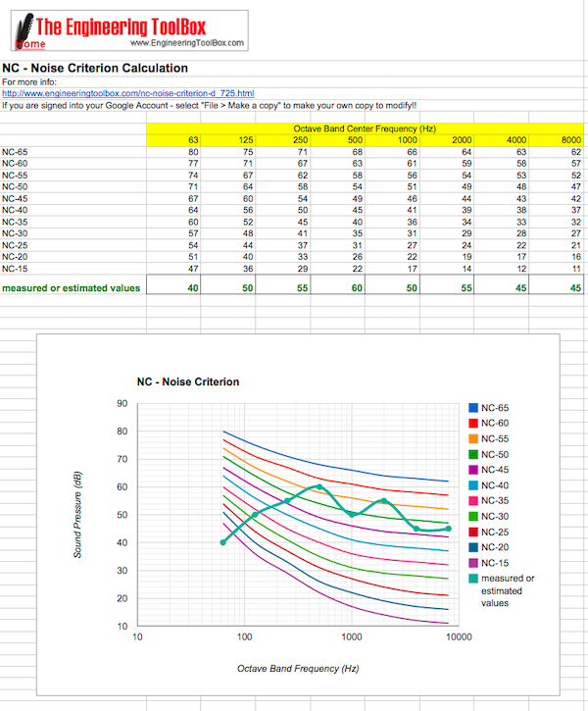588x711 pixels.
Task: Open the nc-noise-criterion engineeringtoolbox.com link
Action: point(127,93)
